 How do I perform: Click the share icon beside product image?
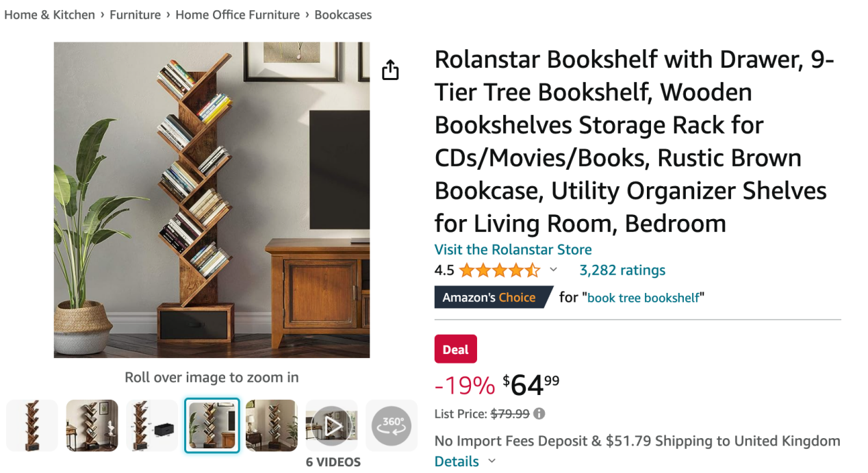(x=390, y=70)
